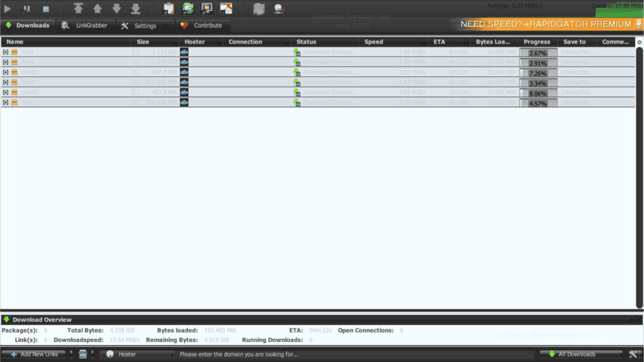Sort by the Status column header
Image resolution: width=644 pixels, height=362 pixels.
coord(325,42)
